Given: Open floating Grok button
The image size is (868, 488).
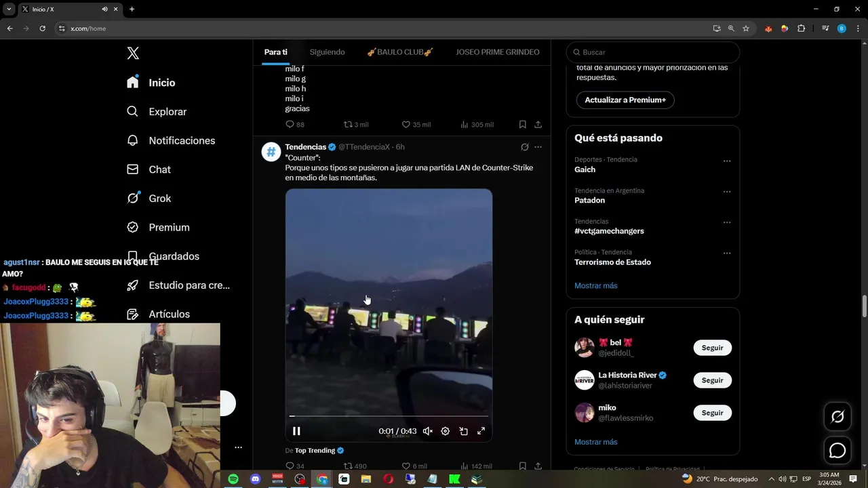Looking at the screenshot, I should 837,417.
